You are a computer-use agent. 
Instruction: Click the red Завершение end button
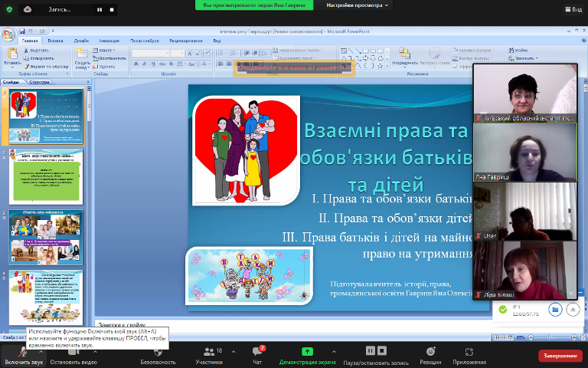tap(560, 356)
